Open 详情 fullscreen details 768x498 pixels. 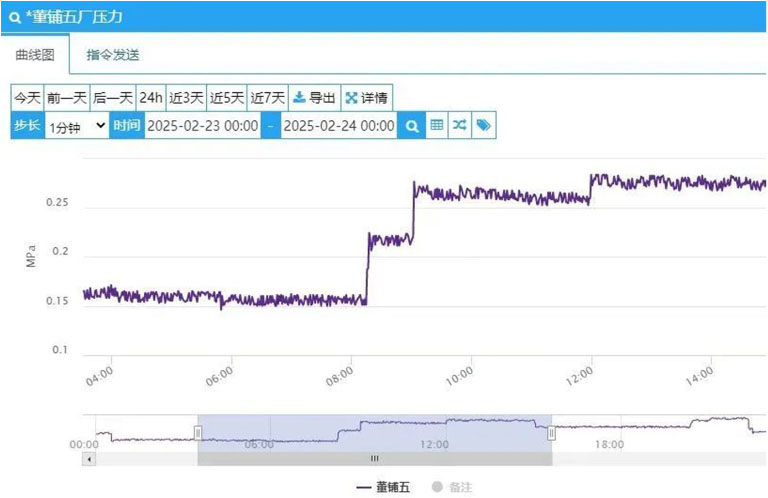click(x=366, y=97)
